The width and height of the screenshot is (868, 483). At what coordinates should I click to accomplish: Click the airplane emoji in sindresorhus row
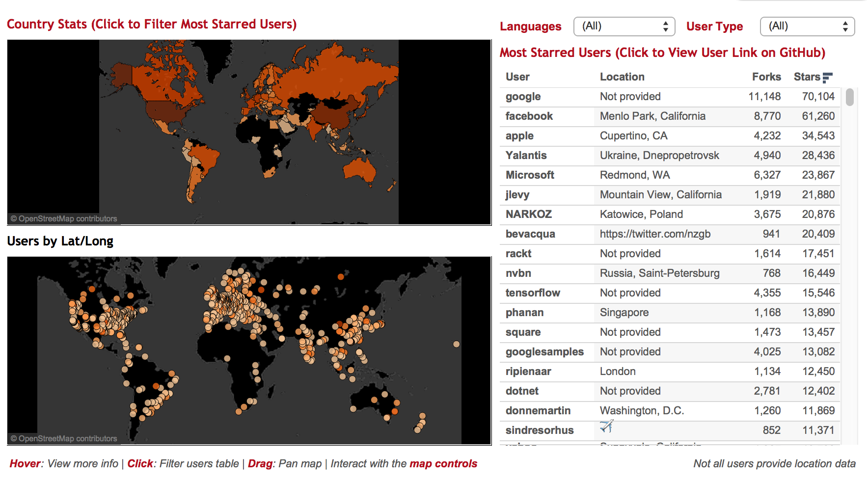[x=607, y=426]
